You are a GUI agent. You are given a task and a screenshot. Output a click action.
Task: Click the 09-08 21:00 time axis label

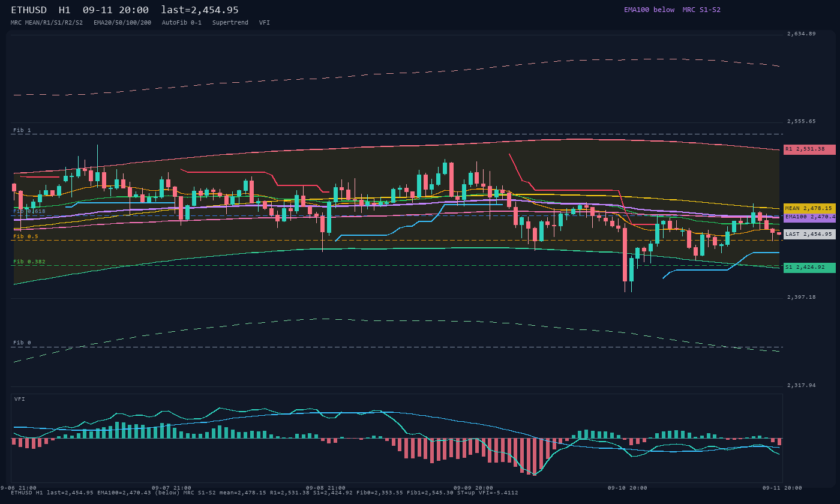326,488
